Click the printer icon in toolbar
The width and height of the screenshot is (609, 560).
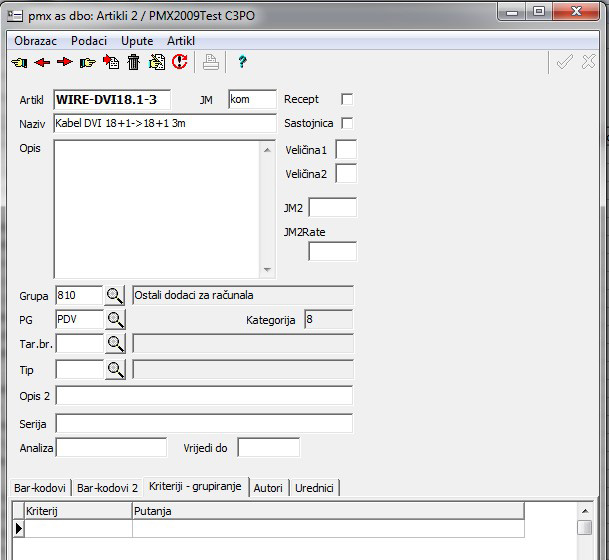(x=211, y=62)
